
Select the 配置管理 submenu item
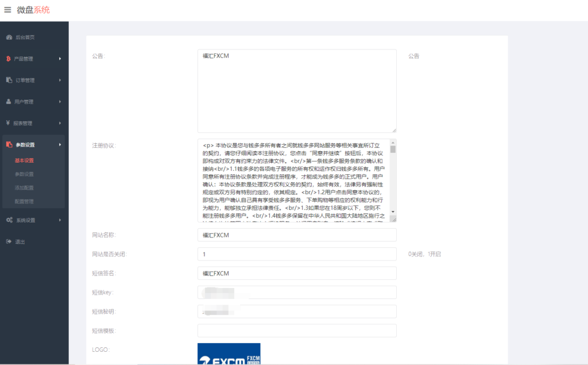pos(24,202)
